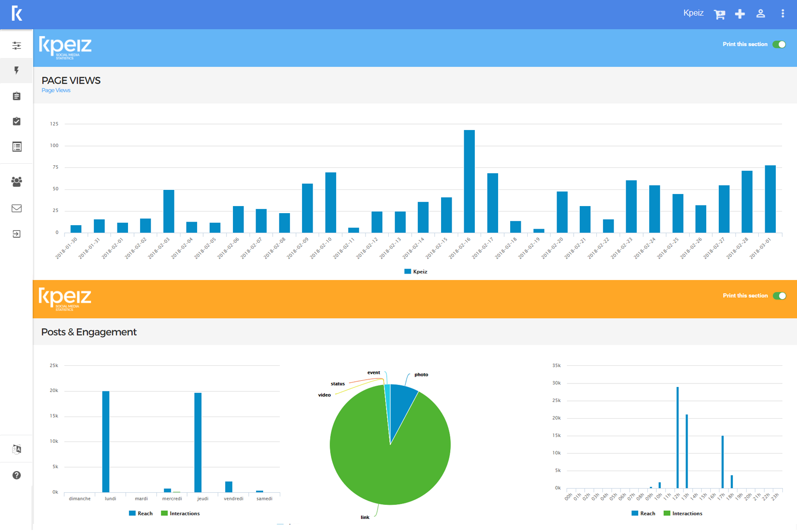
Task: Click the Kpeiz logo in orange banner
Action: (x=66, y=299)
